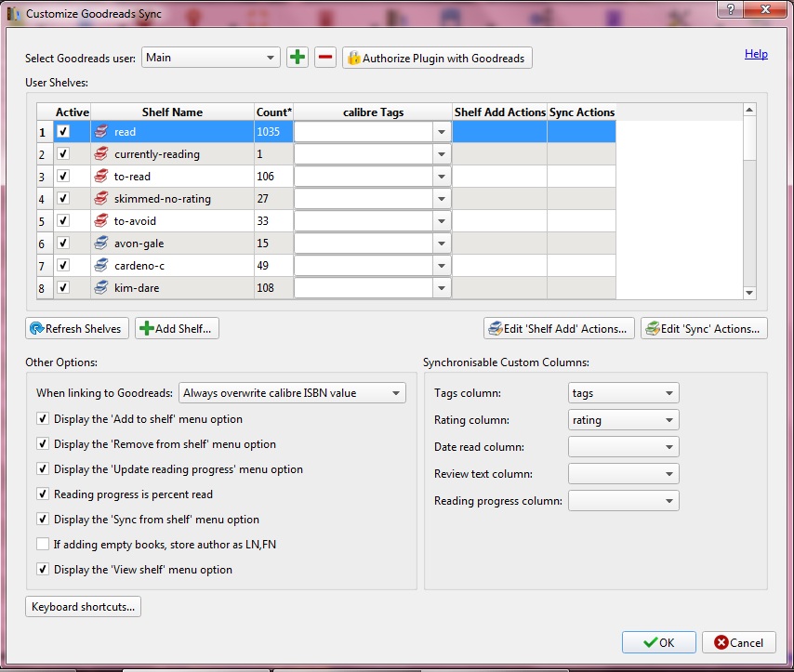Open calibre Tags dropdown for read shelf
The width and height of the screenshot is (794, 672).
(x=442, y=132)
